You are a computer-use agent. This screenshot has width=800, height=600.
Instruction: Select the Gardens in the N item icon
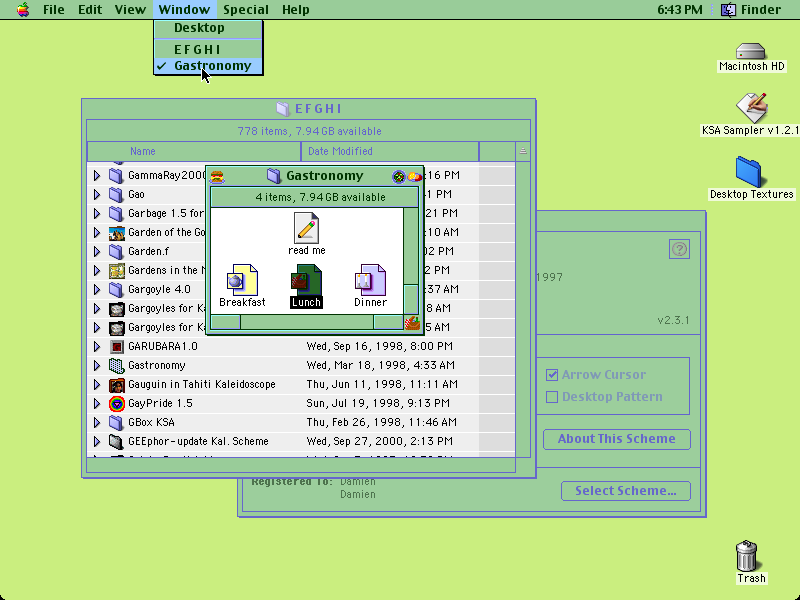click(x=117, y=270)
